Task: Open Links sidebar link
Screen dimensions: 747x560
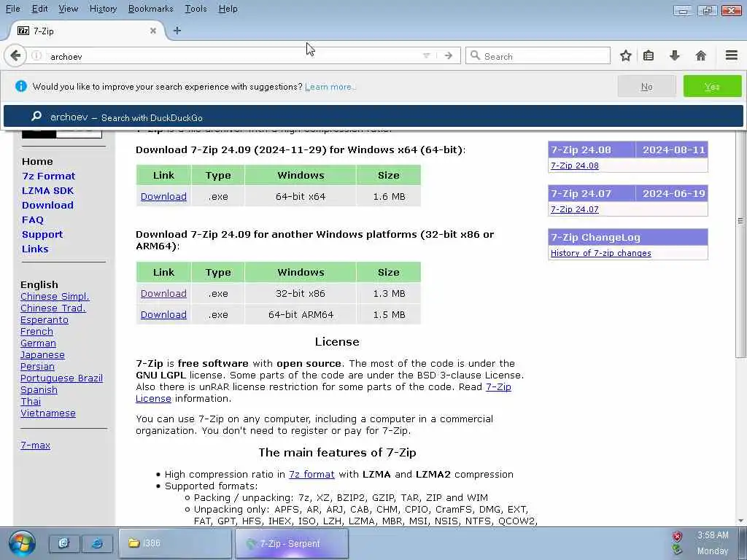Action: pos(35,249)
